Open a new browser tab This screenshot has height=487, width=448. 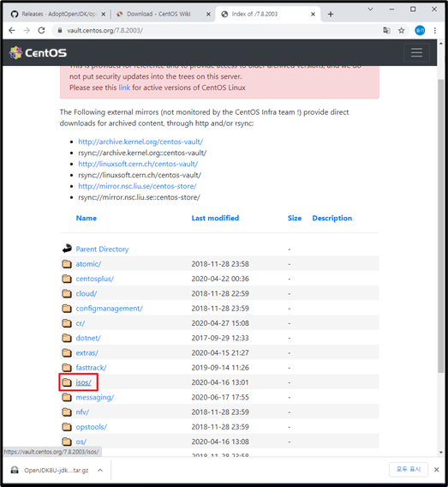pyautogui.click(x=331, y=14)
